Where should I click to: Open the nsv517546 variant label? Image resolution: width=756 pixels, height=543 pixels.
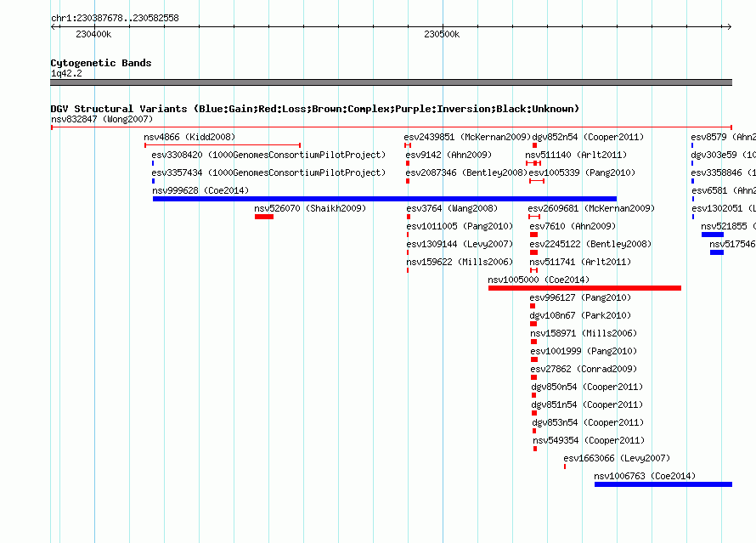[x=732, y=244]
